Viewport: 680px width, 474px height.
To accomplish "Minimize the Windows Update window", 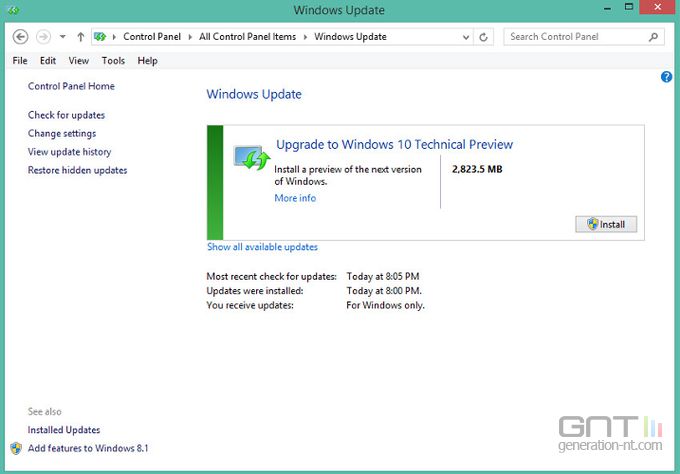I will click(608, 8).
